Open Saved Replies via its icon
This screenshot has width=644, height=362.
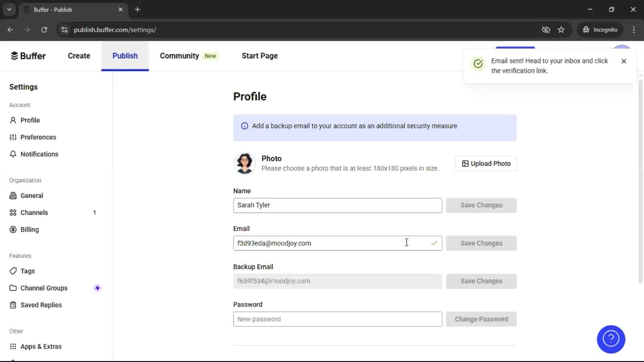coord(13,305)
